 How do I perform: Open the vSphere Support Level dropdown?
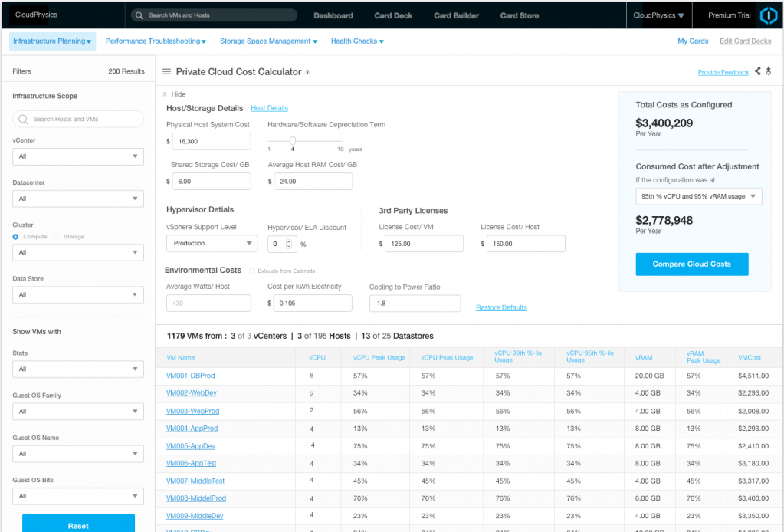(x=212, y=243)
